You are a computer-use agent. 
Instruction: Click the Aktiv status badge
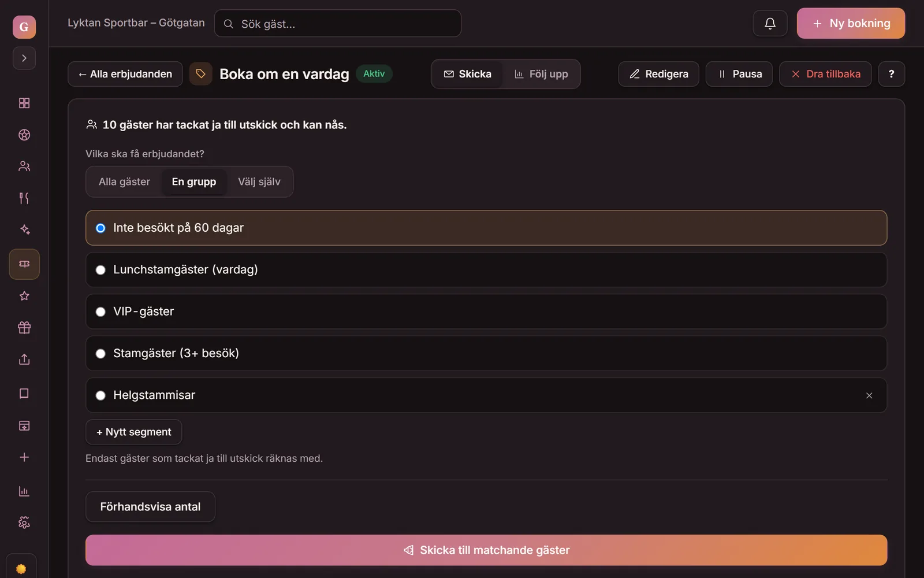pos(374,73)
